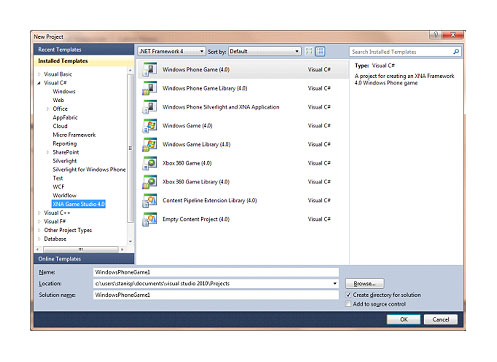Image resolution: width=497 pixels, height=362 pixels.
Task: Select the Xbox 360 Game (4.0) icon
Action: 150,163
